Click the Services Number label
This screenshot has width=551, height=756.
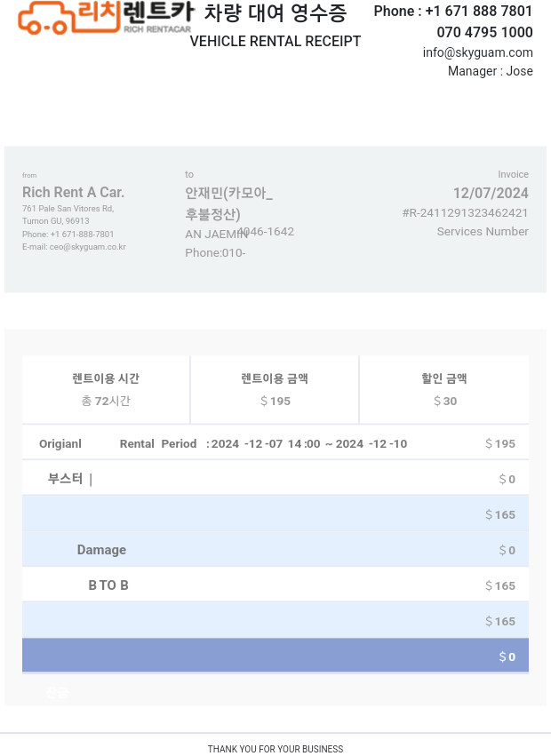pos(483,232)
